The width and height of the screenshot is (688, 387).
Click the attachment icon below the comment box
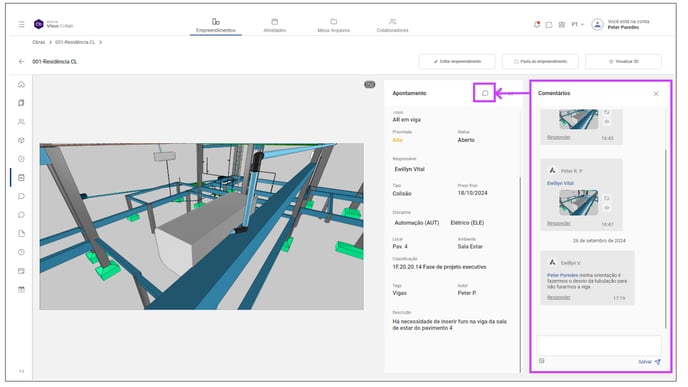coord(541,361)
